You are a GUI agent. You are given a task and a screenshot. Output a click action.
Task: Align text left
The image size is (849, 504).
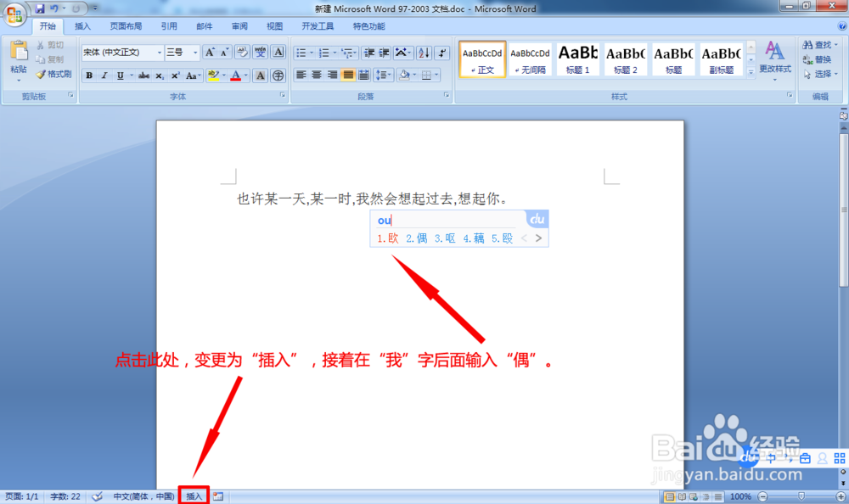point(301,76)
